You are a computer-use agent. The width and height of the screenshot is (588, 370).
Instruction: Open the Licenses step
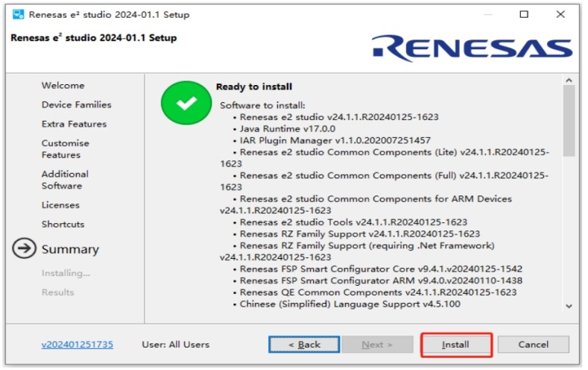point(60,205)
